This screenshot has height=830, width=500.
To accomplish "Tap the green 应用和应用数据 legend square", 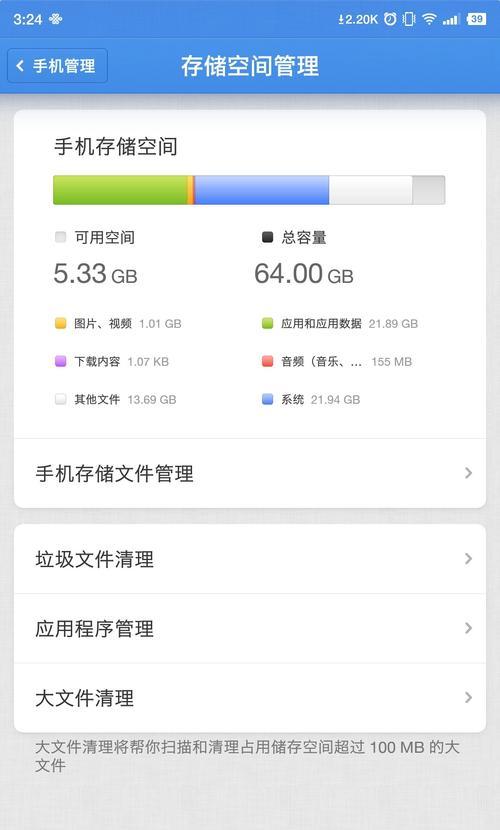I will point(267,323).
